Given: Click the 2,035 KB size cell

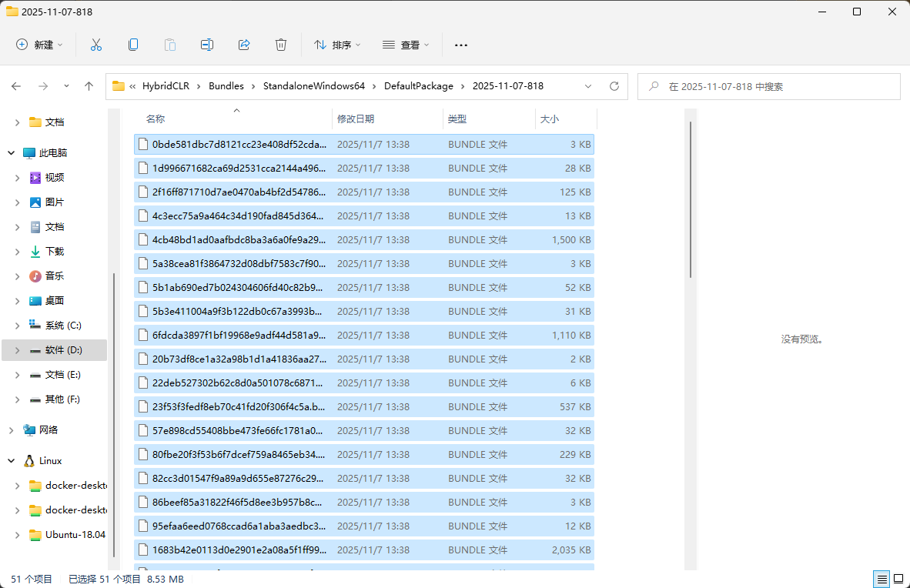Looking at the screenshot, I should click(x=571, y=550).
